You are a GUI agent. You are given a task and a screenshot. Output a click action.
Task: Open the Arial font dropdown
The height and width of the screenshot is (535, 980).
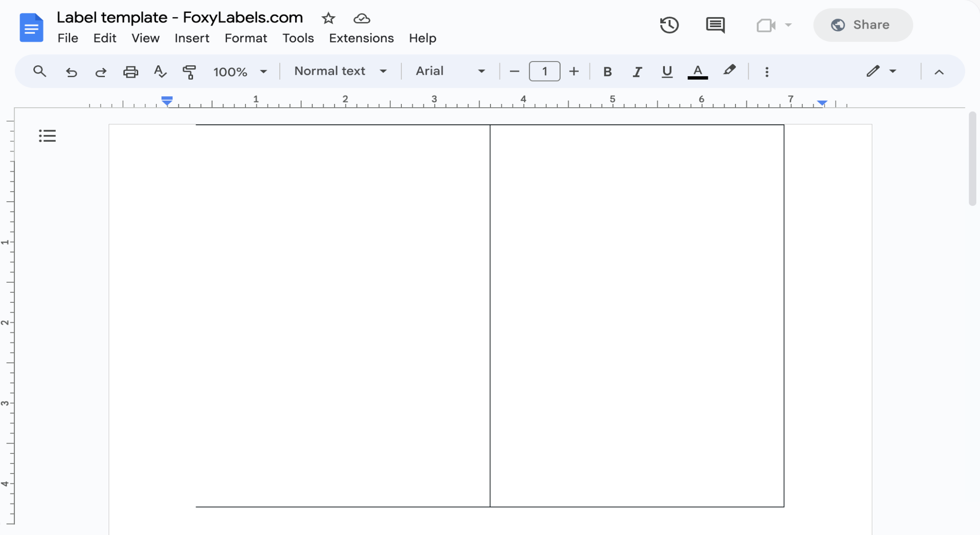(450, 71)
